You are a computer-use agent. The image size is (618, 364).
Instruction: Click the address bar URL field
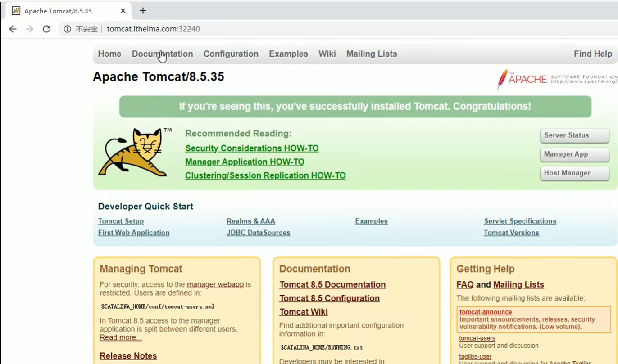[153, 29]
